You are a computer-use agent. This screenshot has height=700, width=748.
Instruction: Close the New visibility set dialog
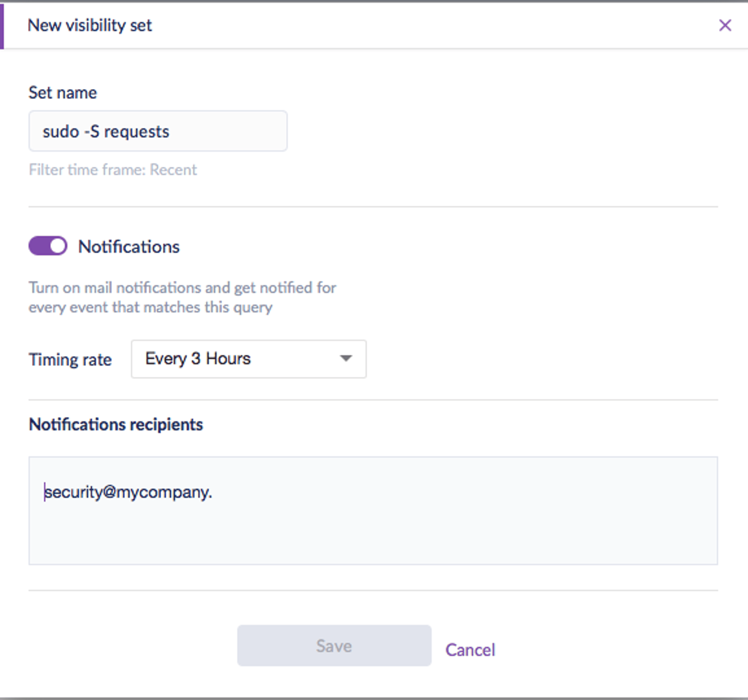tap(725, 26)
